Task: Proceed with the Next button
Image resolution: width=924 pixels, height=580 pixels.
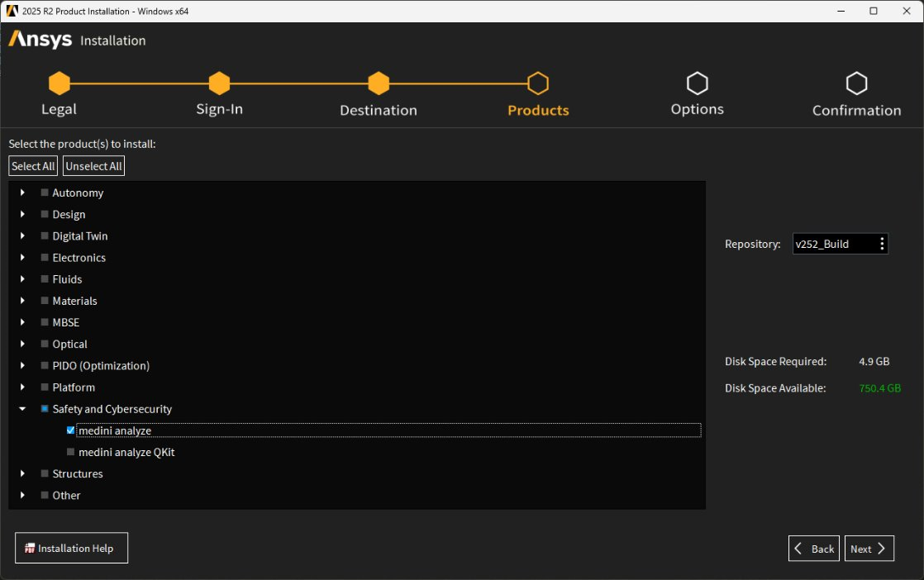Action: (x=869, y=549)
